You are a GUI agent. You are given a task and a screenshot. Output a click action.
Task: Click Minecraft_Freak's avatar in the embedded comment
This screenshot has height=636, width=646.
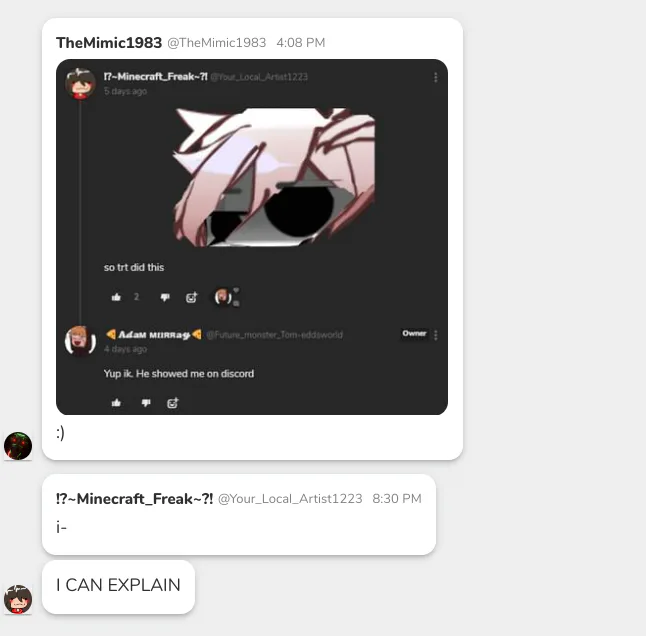click(x=80, y=84)
